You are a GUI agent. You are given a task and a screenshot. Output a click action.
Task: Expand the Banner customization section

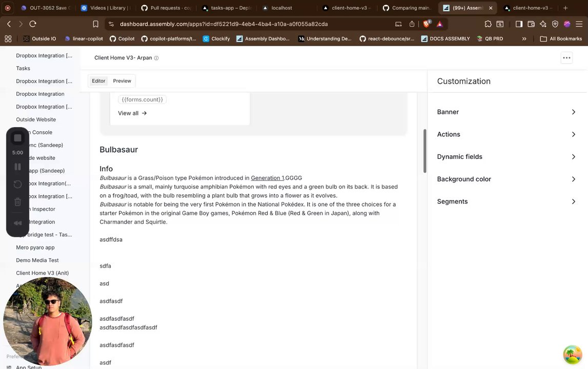click(506, 112)
